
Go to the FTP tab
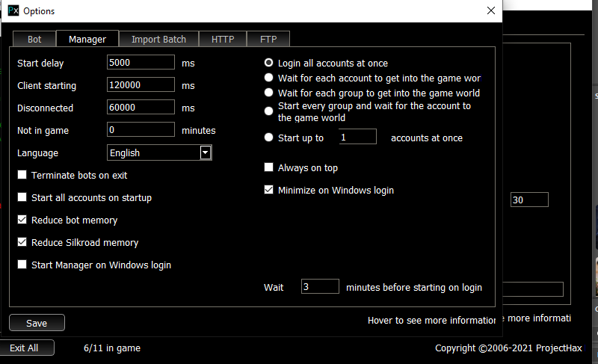click(268, 39)
